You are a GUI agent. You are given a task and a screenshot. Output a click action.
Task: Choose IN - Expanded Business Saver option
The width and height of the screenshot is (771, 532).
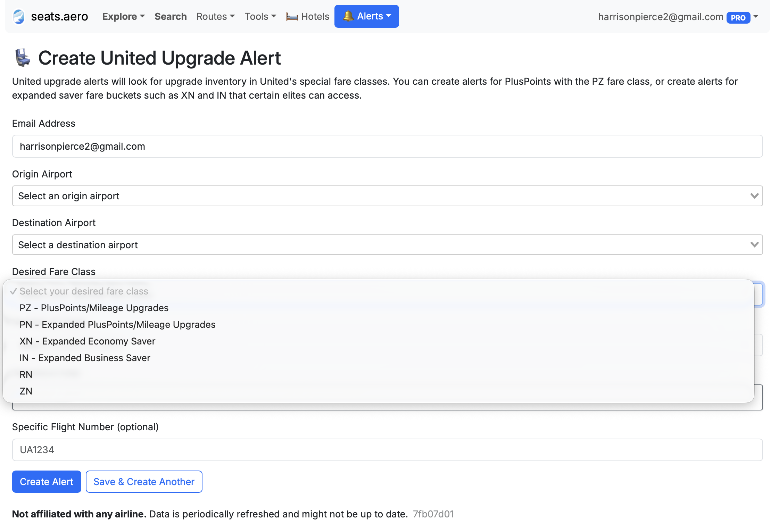coord(379,358)
